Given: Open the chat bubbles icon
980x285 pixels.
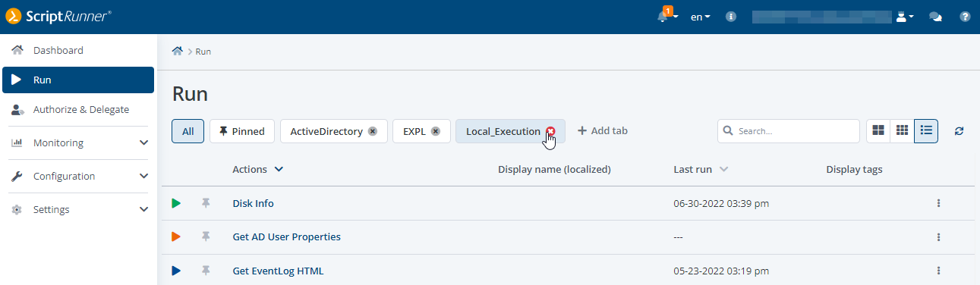Looking at the screenshot, I should [x=936, y=17].
